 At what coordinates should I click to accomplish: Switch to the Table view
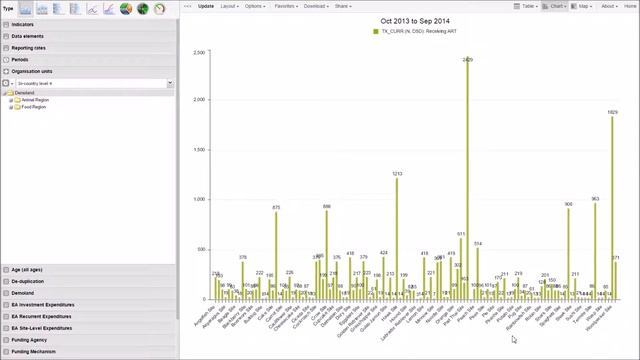pyautogui.click(x=525, y=6)
